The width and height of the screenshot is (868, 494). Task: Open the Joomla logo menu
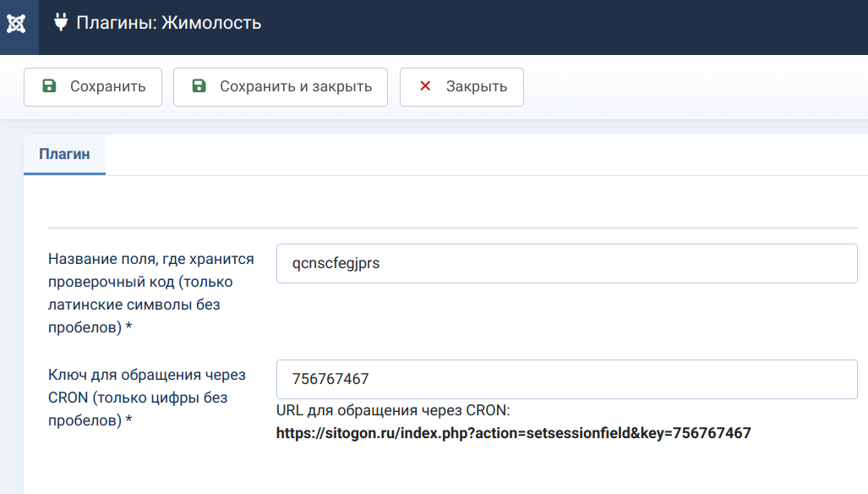17,24
